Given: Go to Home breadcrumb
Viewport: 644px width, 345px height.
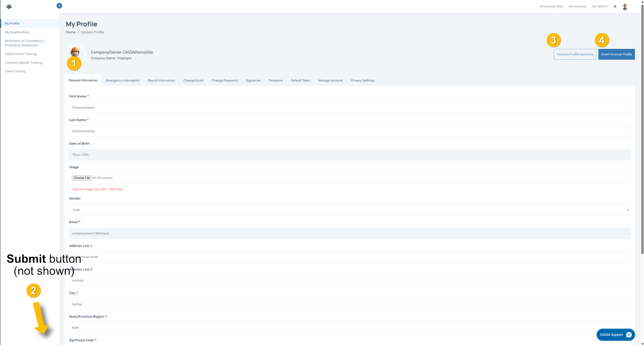Looking at the screenshot, I should coord(70,32).
